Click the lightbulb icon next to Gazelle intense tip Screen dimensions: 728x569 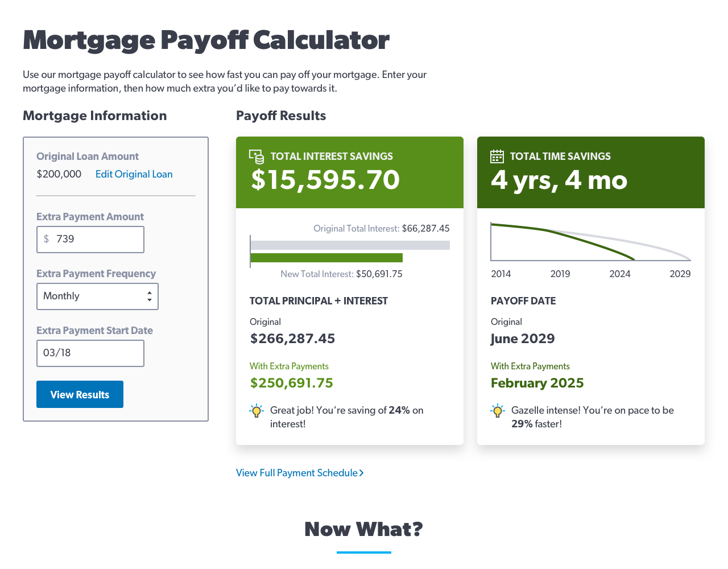[x=498, y=411]
